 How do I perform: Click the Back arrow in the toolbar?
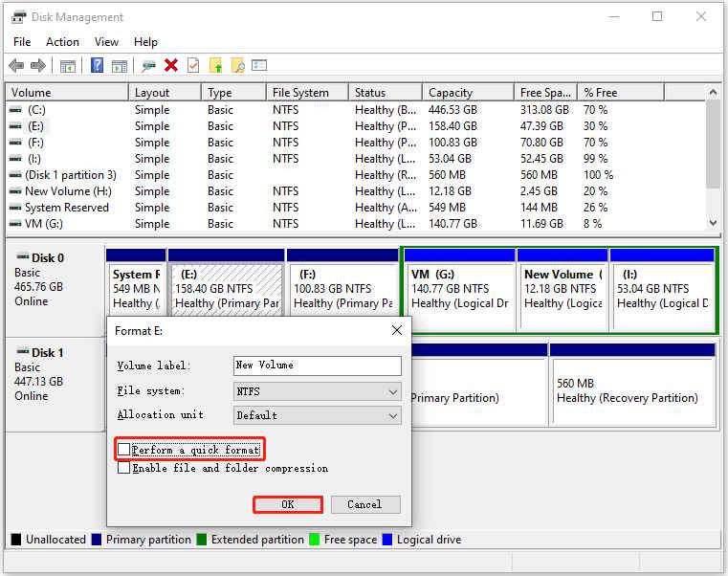click(16, 65)
